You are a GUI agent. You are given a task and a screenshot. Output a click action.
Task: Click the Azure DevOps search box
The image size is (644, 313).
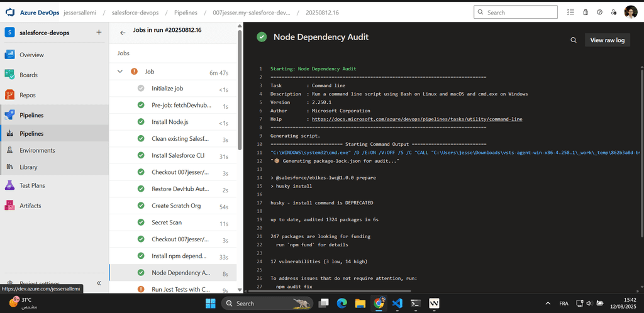(x=516, y=13)
